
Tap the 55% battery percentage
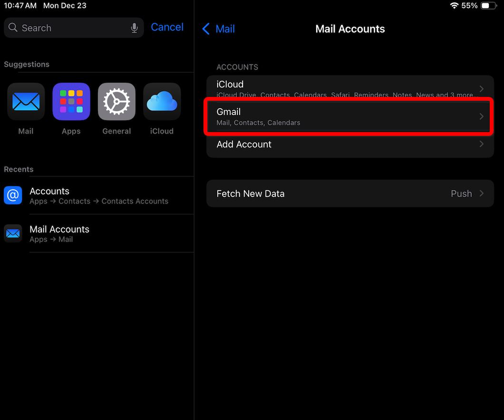pyautogui.click(x=469, y=5)
